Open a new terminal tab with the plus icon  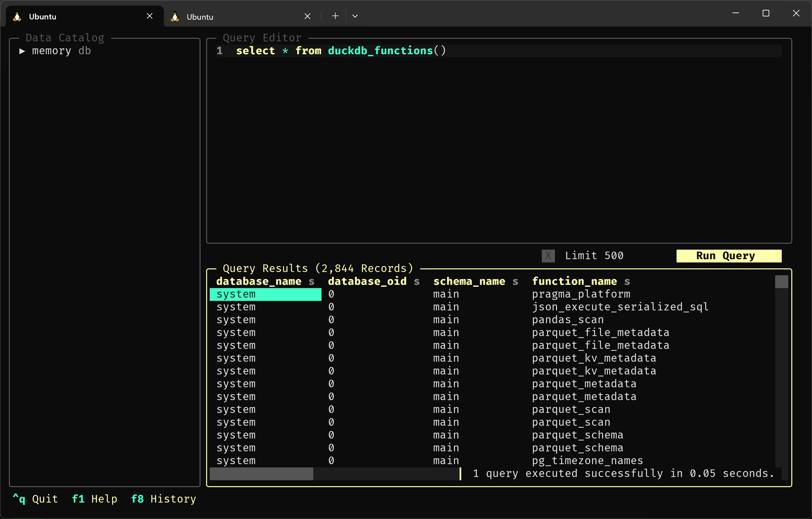coord(335,15)
